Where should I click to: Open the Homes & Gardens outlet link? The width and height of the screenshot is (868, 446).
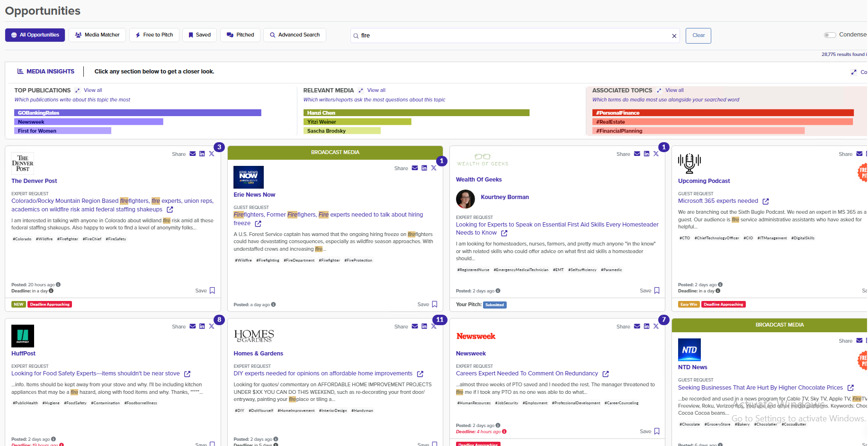click(x=258, y=354)
